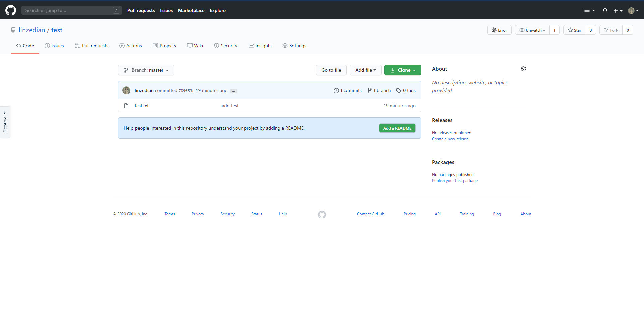Viewport: 644px width, 319px height.
Task: Click the footer GitHub mark icon
Action: [322, 214]
